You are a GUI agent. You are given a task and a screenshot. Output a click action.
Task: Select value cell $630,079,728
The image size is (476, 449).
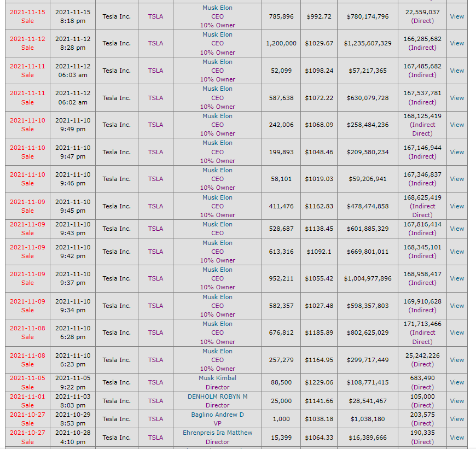click(x=368, y=98)
